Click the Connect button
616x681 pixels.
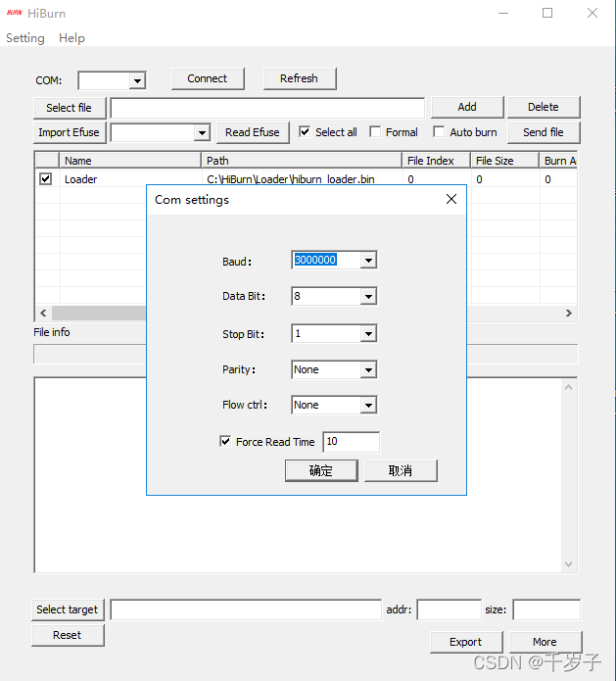208,78
